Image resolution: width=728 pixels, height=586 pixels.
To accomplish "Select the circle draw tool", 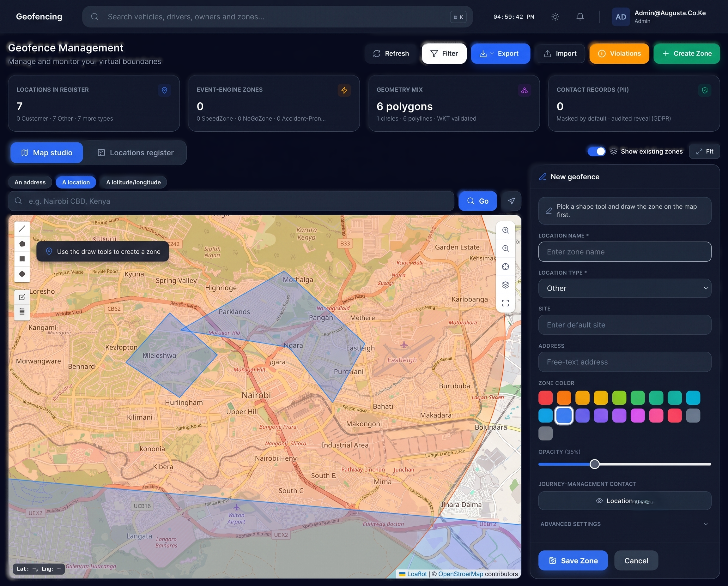I will tap(22, 274).
